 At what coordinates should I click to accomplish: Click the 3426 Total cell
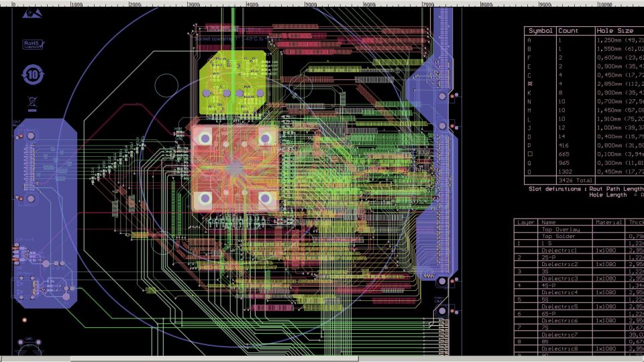point(575,180)
